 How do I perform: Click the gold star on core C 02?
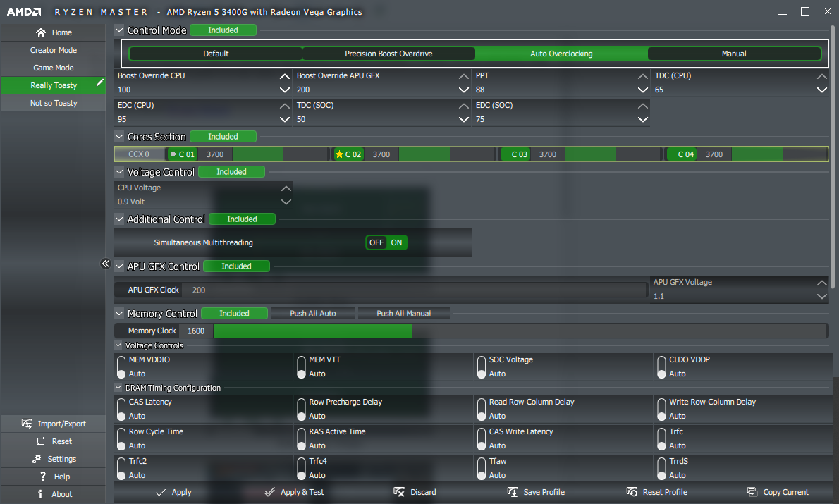339,154
